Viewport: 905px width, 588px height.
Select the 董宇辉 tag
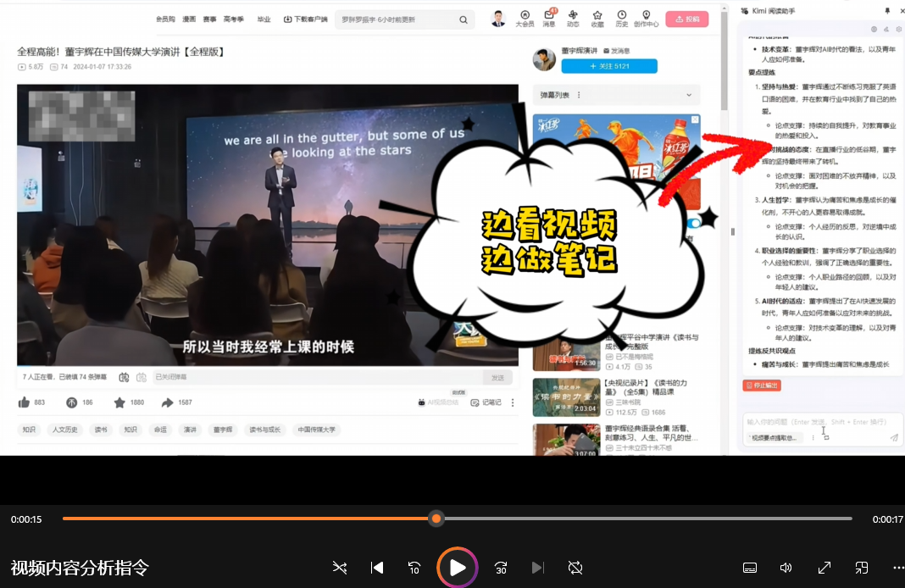click(x=223, y=430)
